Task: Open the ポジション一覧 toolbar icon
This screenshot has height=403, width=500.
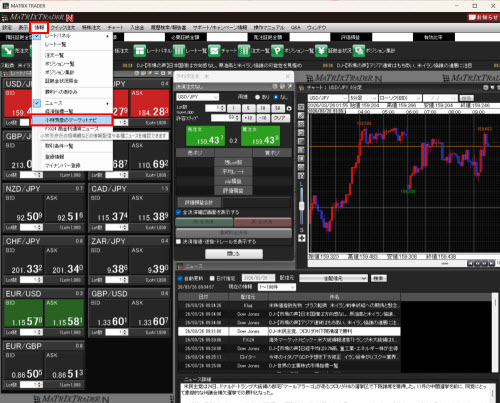Action: [x=277, y=51]
